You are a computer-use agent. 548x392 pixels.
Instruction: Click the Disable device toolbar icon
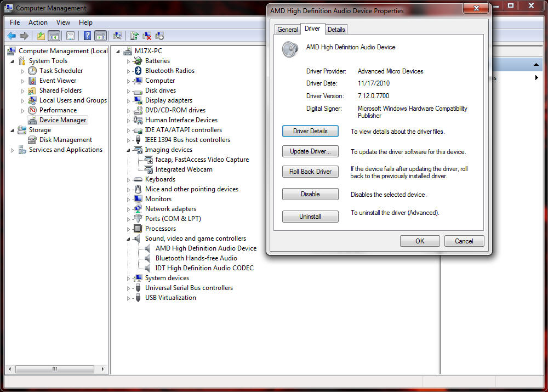click(159, 36)
